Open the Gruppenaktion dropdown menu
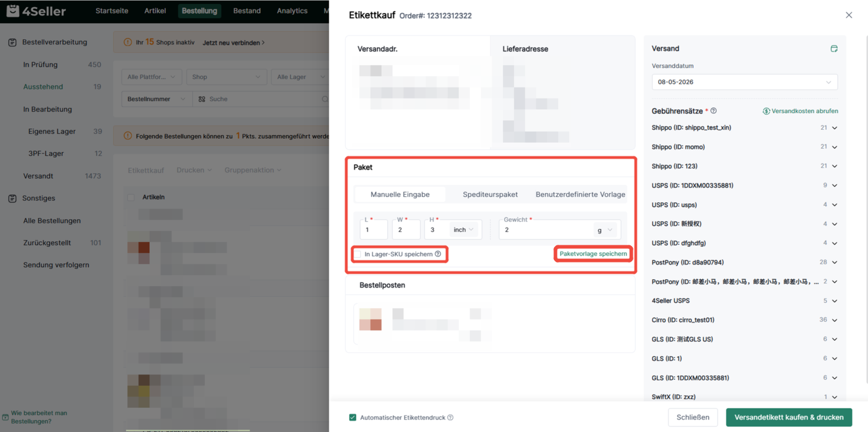Viewport: 868px width, 432px height. tap(253, 170)
